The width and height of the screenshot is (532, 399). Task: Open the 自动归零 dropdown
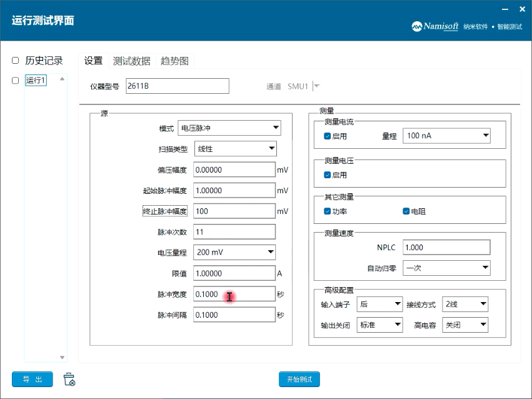pos(446,268)
